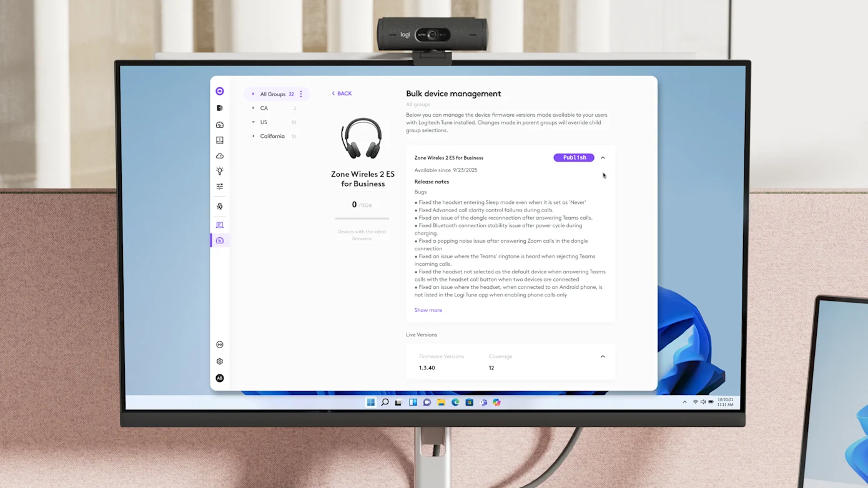Open Insights via the lightbulb icon

coord(219,170)
